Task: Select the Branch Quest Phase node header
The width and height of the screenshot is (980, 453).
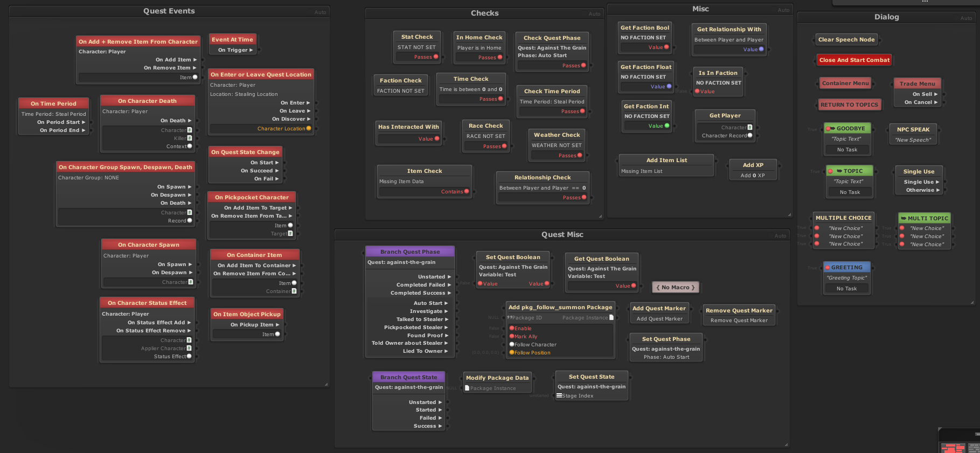Action: [x=410, y=252]
